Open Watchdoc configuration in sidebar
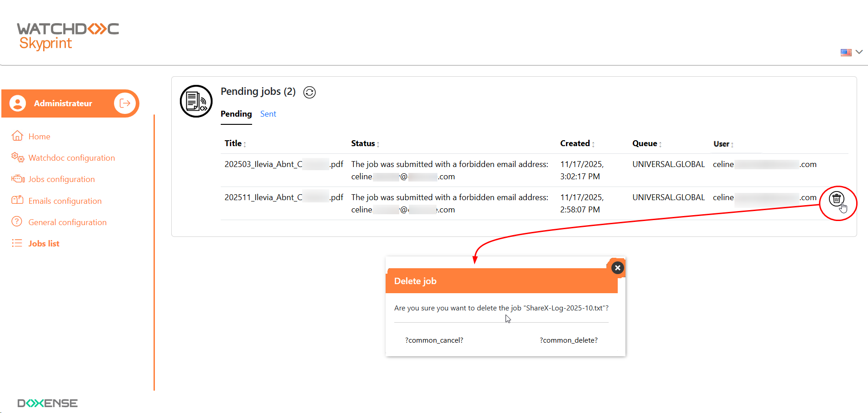The height and width of the screenshot is (413, 868). click(x=71, y=158)
